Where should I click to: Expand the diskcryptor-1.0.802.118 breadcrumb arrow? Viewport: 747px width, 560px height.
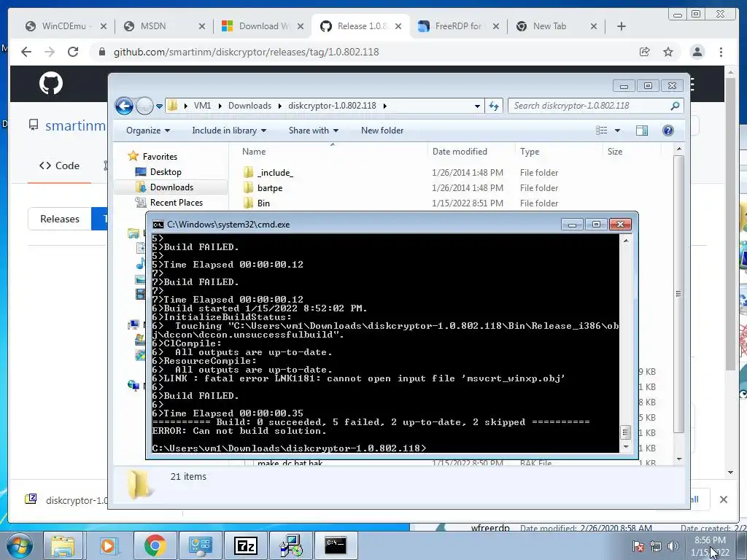(384, 106)
